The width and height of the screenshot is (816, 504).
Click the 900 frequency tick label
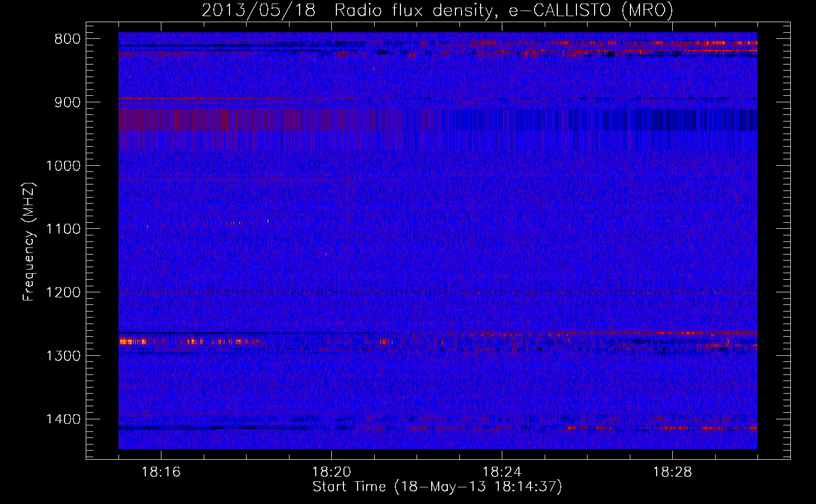click(68, 102)
